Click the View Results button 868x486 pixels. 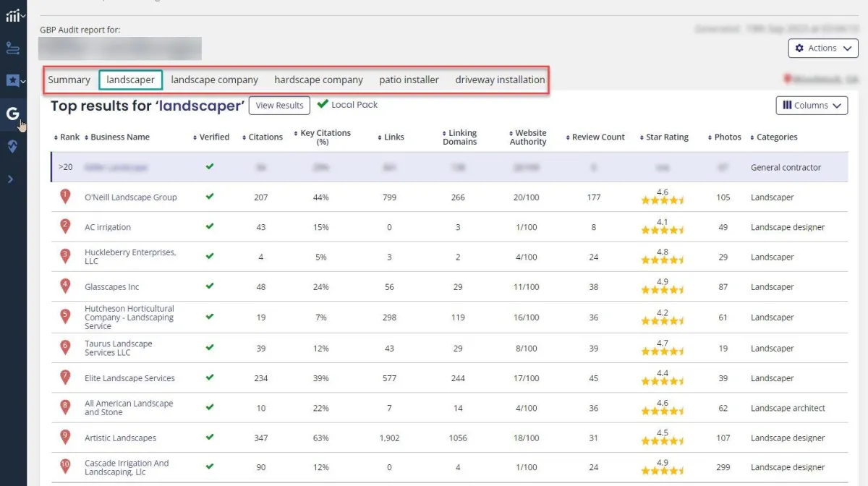point(279,106)
